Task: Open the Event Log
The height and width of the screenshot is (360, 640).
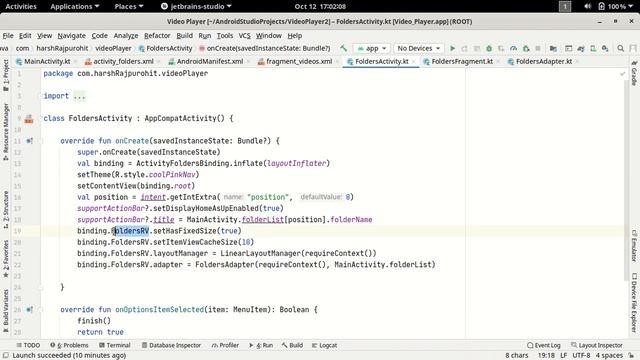Action: [x=543, y=345]
